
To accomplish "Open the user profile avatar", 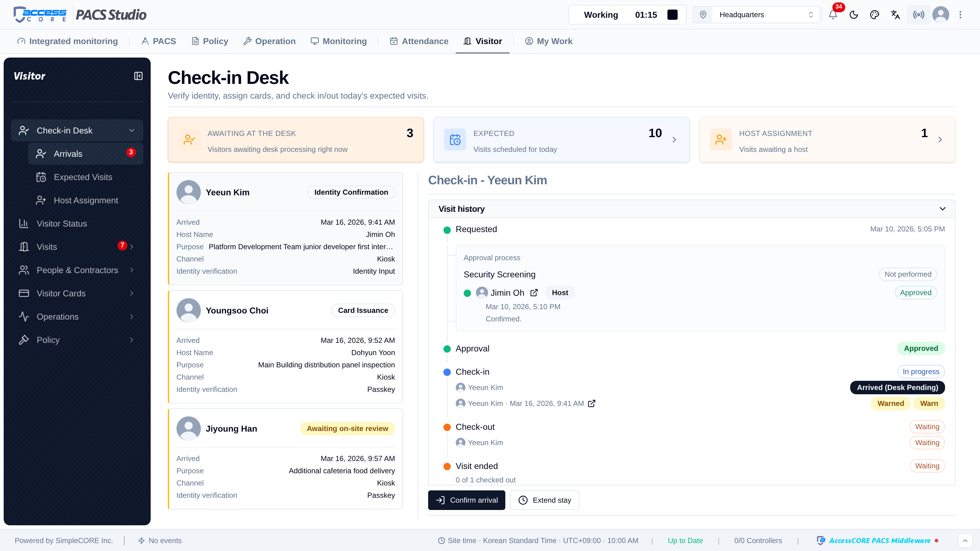I will click(941, 15).
